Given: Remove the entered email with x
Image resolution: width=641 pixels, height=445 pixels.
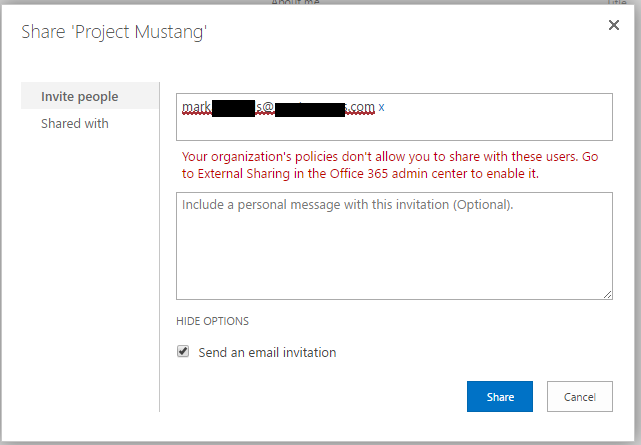Looking at the screenshot, I should (x=382, y=106).
